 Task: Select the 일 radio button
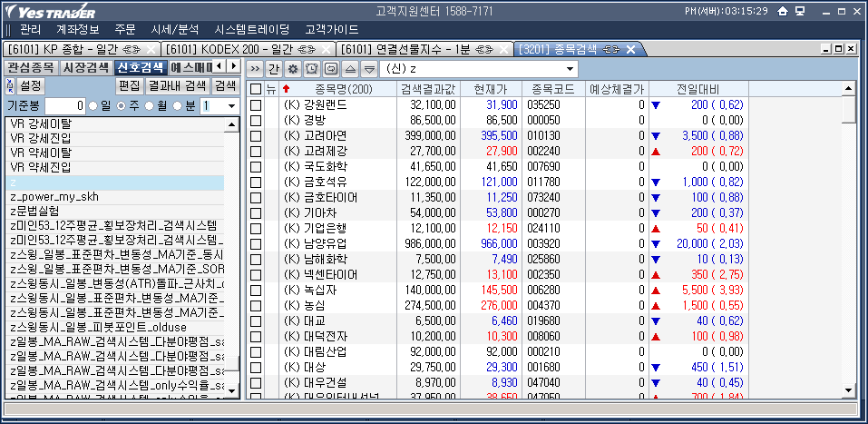coord(93,106)
